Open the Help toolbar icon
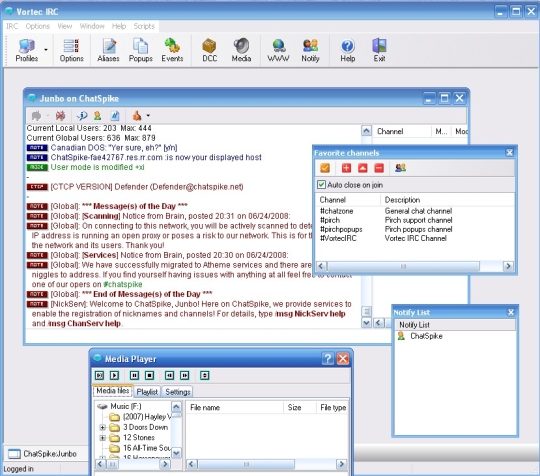The image size is (540, 476). click(x=347, y=50)
